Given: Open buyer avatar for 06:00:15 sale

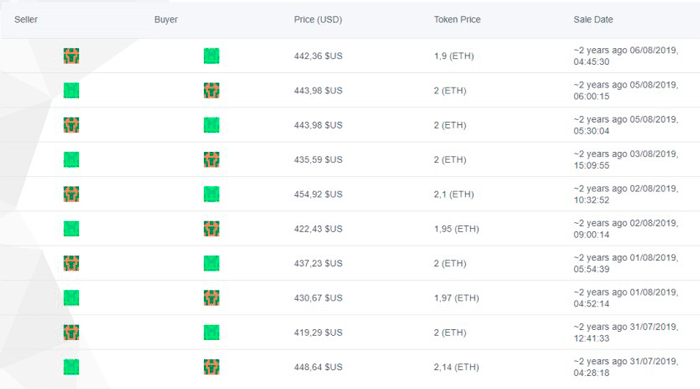Looking at the screenshot, I should coord(212,91).
